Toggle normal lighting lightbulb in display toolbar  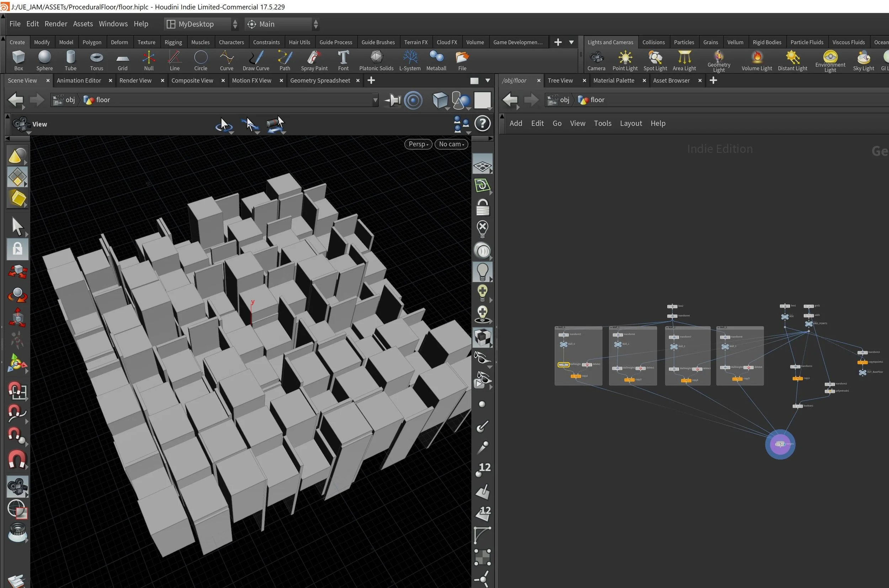(x=482, y=271)
